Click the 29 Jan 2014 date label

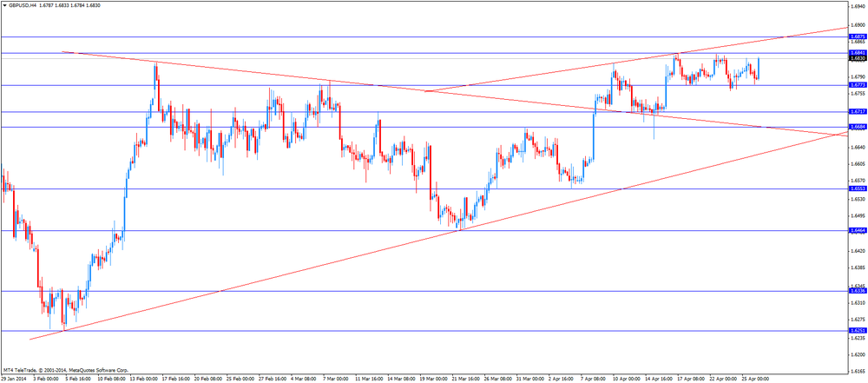(13, 380)
